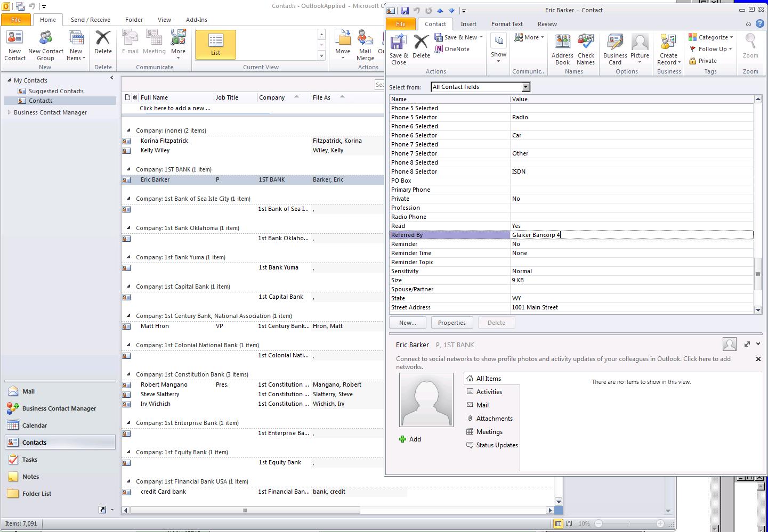Collapse Company: (none) group
This screenshot has height=532, width=768.
pyautogui.click(x=128, y=130)
